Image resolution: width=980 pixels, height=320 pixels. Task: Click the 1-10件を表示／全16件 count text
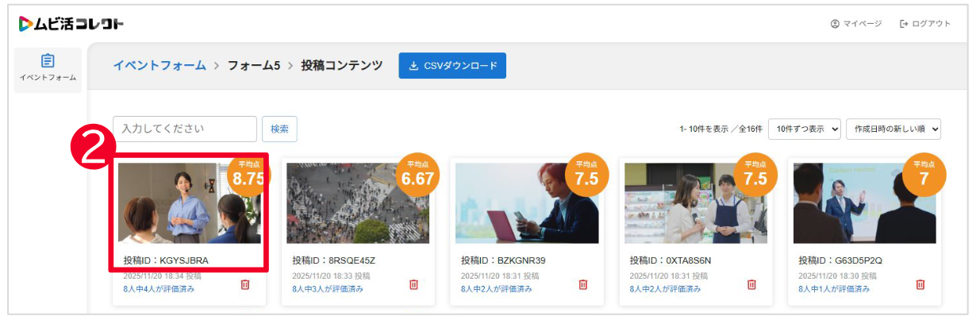coord(721,129)
